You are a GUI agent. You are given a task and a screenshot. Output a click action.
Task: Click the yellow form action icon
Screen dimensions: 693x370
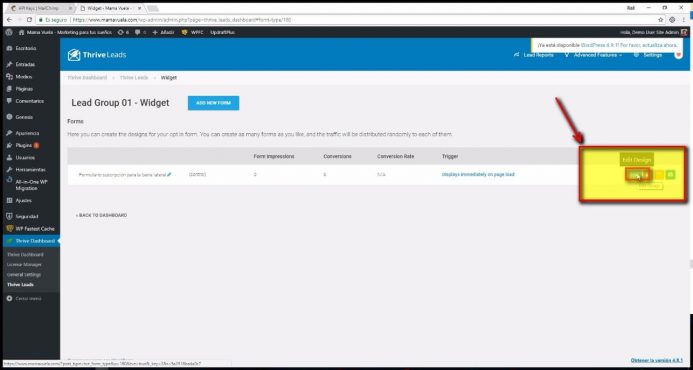pyautogui.click(x=659, y=175)
